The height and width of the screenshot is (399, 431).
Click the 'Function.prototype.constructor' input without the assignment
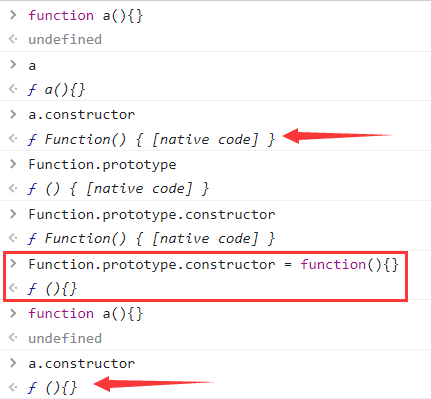pyautogui.click(x=152, y=214)
